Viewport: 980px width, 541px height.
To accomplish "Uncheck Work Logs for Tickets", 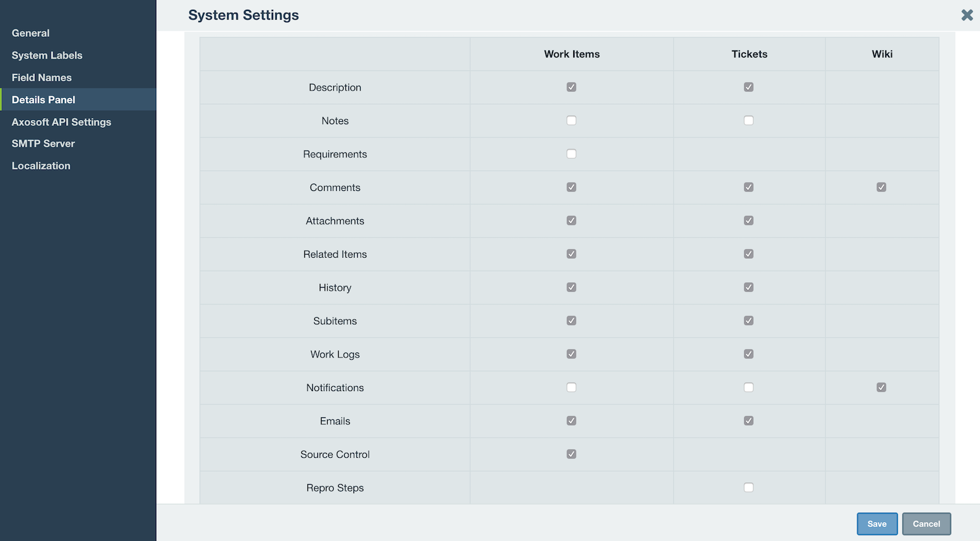I will tap(748, 354).
